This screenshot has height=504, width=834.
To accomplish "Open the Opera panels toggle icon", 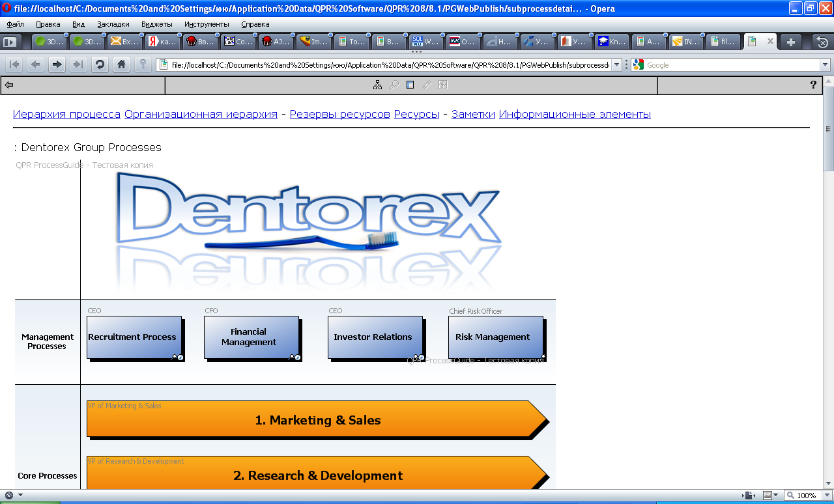I will click(x=10, y=42).
